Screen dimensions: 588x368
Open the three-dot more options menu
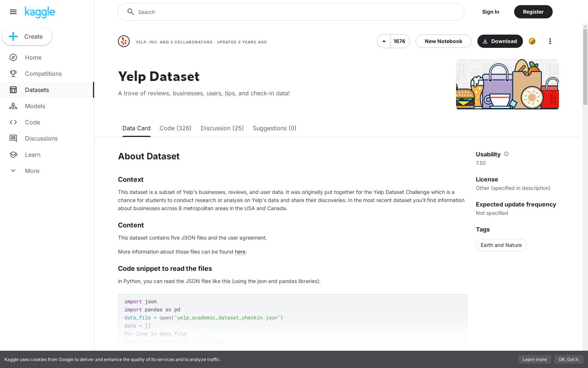(x=550, y=41)
